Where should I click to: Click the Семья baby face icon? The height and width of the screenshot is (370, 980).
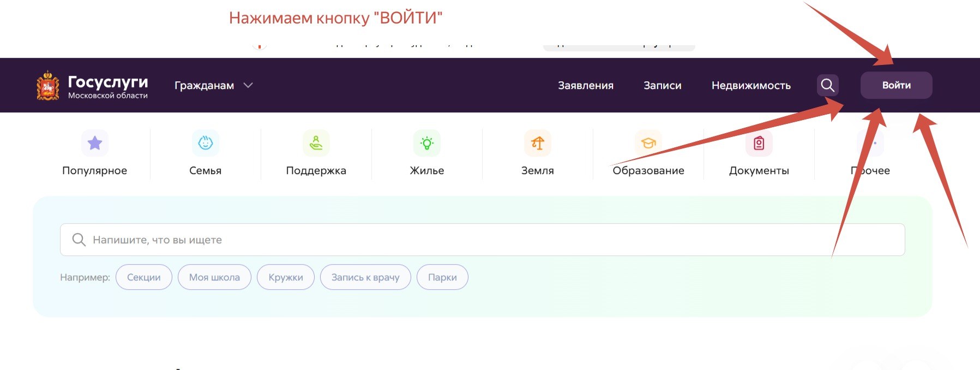[x=206, y=143]
